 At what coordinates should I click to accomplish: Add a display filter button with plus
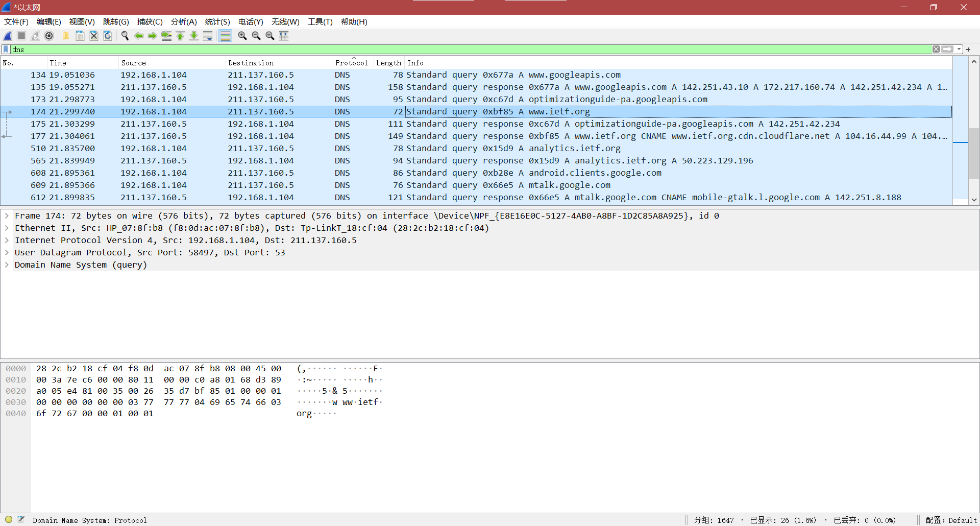pos(968,50)
